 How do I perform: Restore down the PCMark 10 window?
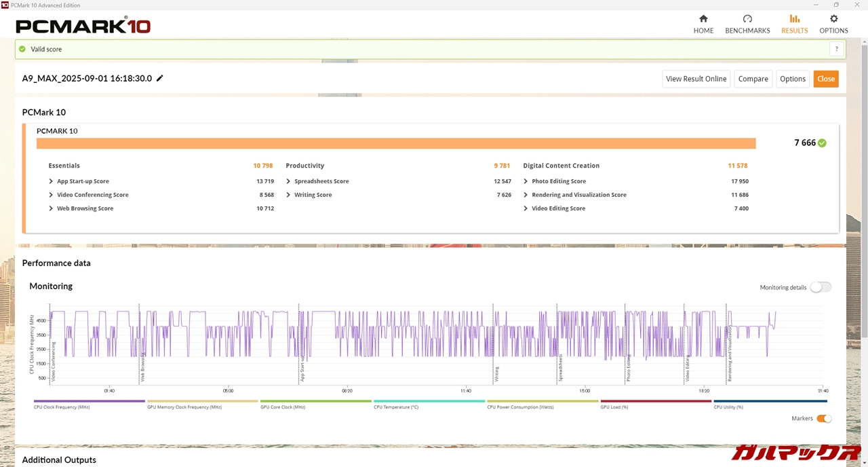coord(836,5)
